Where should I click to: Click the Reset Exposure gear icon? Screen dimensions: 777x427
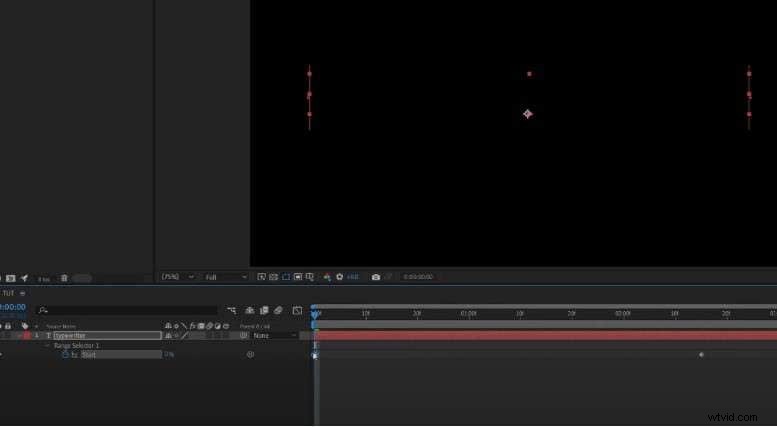[x=339, y=277]
